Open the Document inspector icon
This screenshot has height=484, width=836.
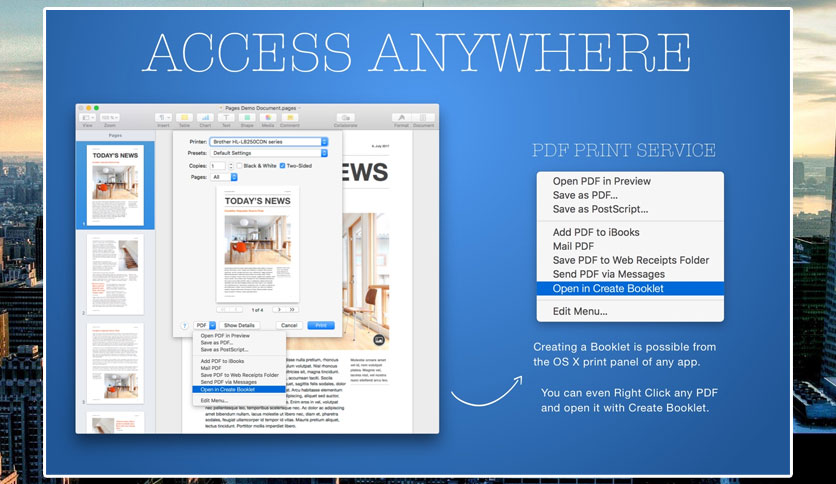point(423,117)
